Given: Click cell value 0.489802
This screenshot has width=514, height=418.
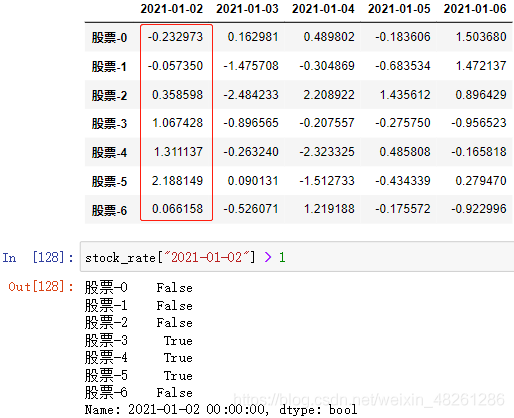Looking at the screenshot, I should coord(329,37).
